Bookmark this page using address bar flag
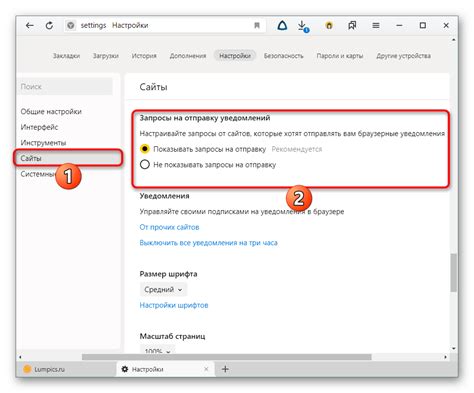The height and width of the screenshot is (393, 474). [257, 25]
